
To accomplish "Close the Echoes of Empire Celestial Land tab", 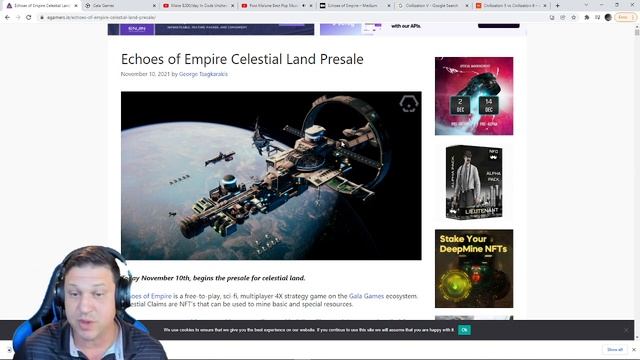I will pyautogui.click(x=76, y=6).
